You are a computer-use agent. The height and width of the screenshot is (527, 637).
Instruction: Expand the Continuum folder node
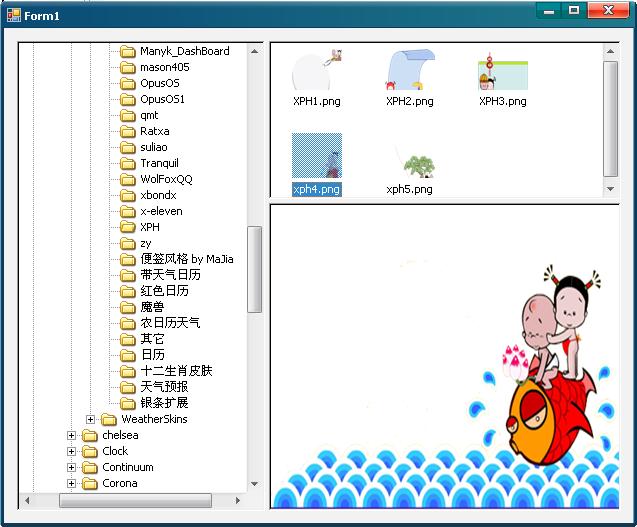click(x=71, y=467)
